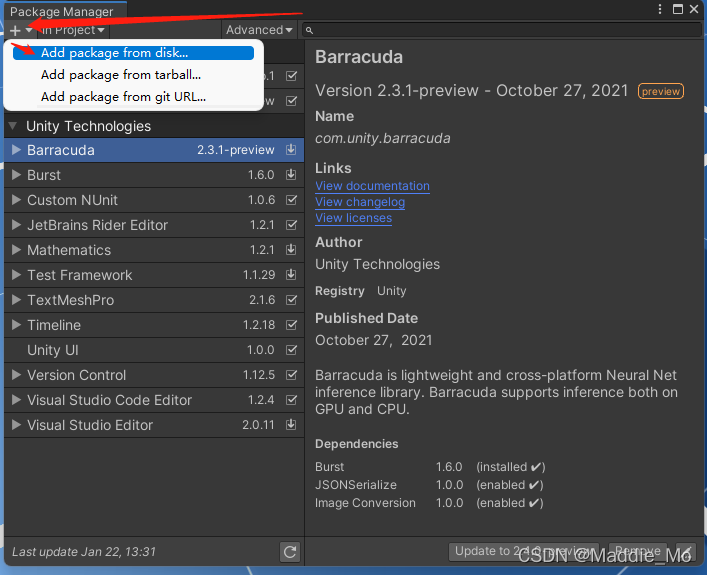Select the TextMeshPro package row

(x=154, y=300)
